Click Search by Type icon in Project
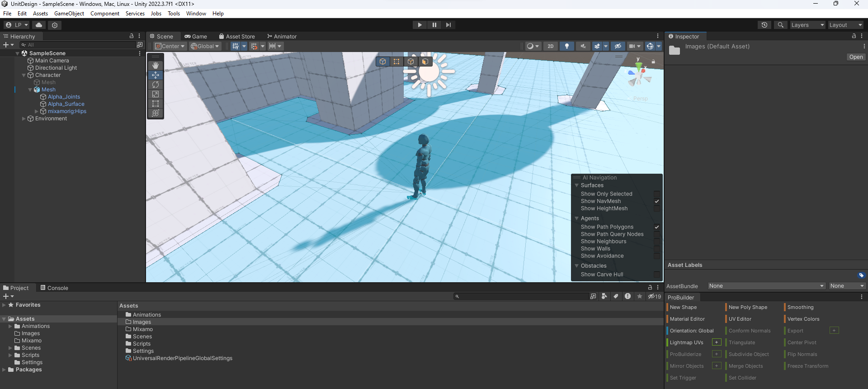The width and height of the screenshot is (868, 389). click(x=604, y=296)
